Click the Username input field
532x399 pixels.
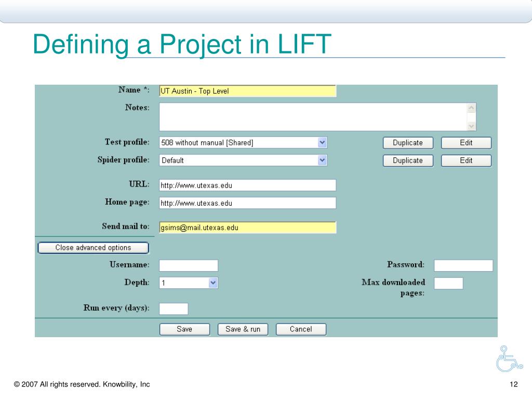tap(189, 265)
